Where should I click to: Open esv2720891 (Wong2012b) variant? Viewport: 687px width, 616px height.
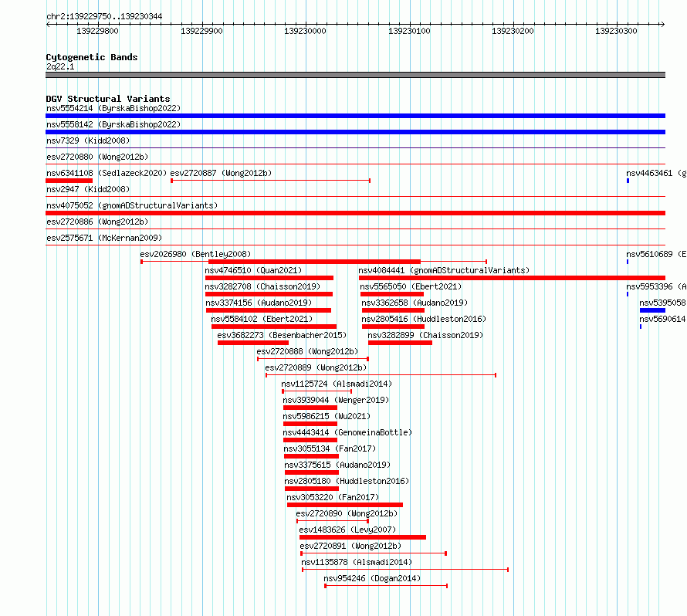pyautogui.click(x=350, y=546)
